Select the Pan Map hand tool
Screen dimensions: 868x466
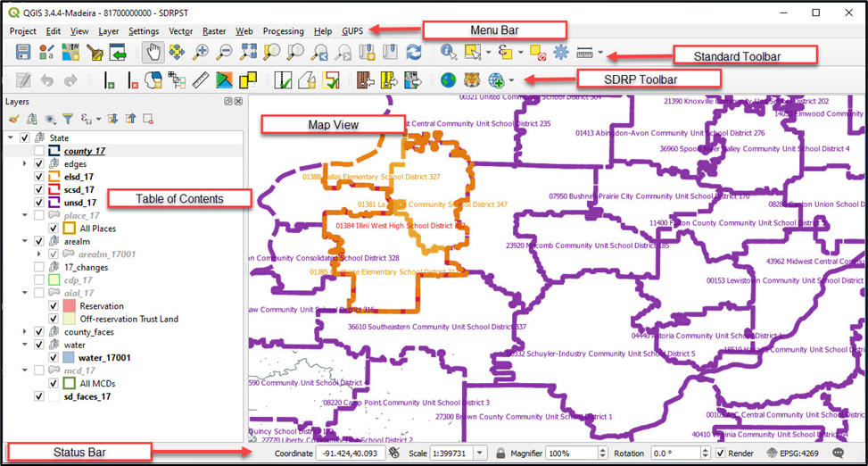154,53
